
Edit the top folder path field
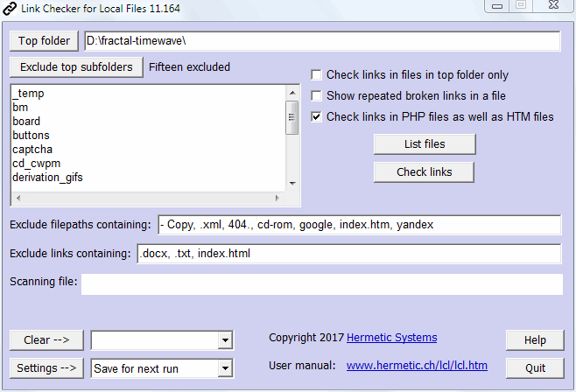coord(322,41)
